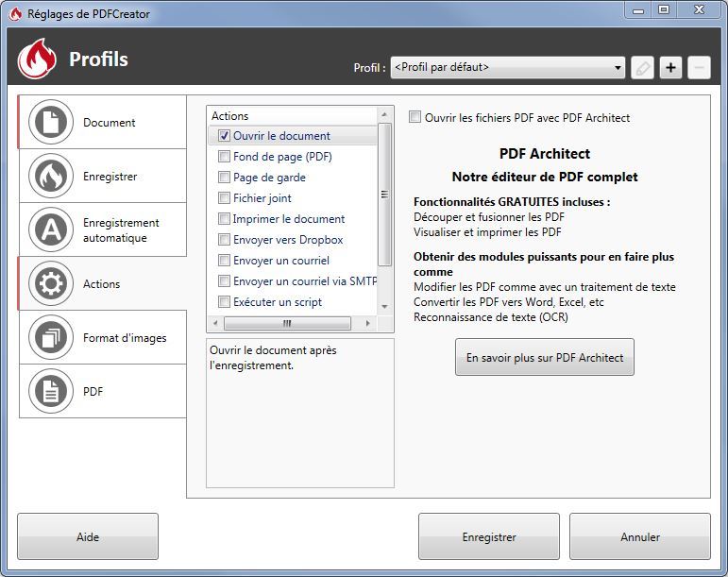Click the vertical scrollbar thumb in actions list
This screenshot has width=728, height=577.
(x=384, y=195)
